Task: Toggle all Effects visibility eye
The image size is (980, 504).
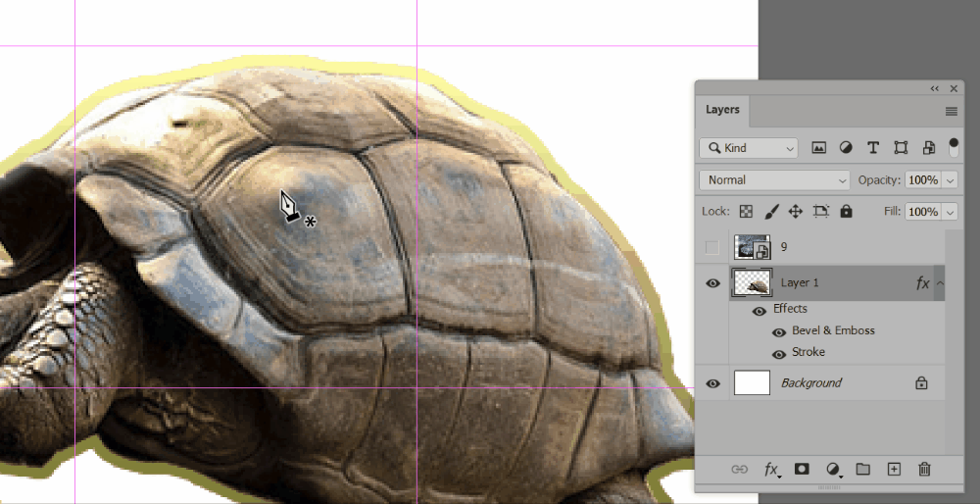Action: tap(759, 311)
